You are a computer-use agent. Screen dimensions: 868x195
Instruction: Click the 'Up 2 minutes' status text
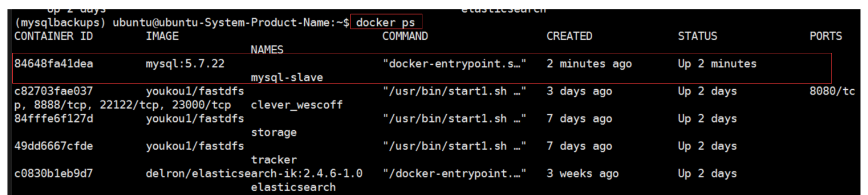point(717,64)
